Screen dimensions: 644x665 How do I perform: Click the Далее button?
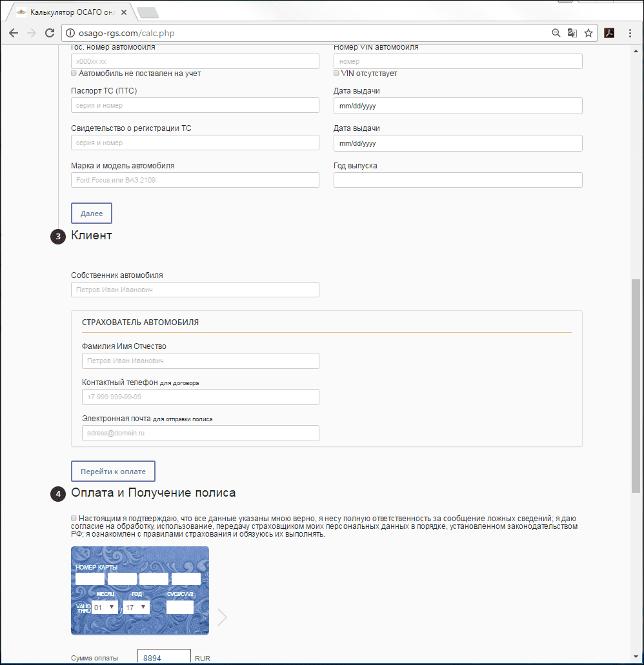pyautogui.click(x=92, y=213)
